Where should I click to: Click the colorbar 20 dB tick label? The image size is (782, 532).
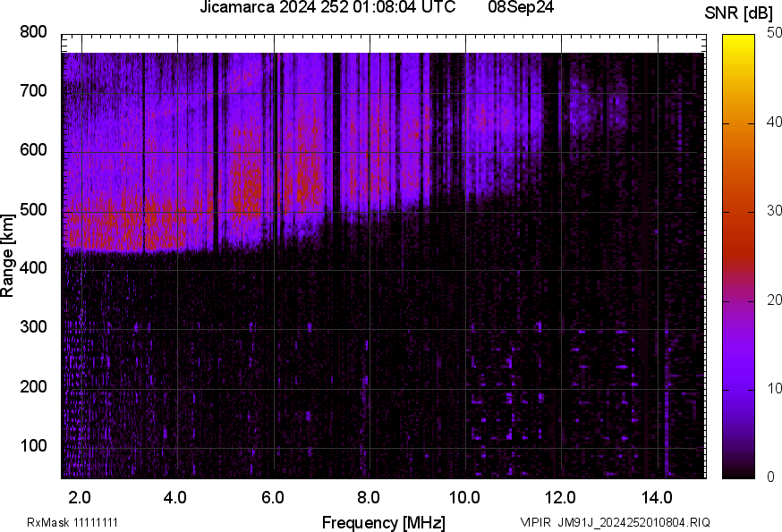click(x=774, y=300)
